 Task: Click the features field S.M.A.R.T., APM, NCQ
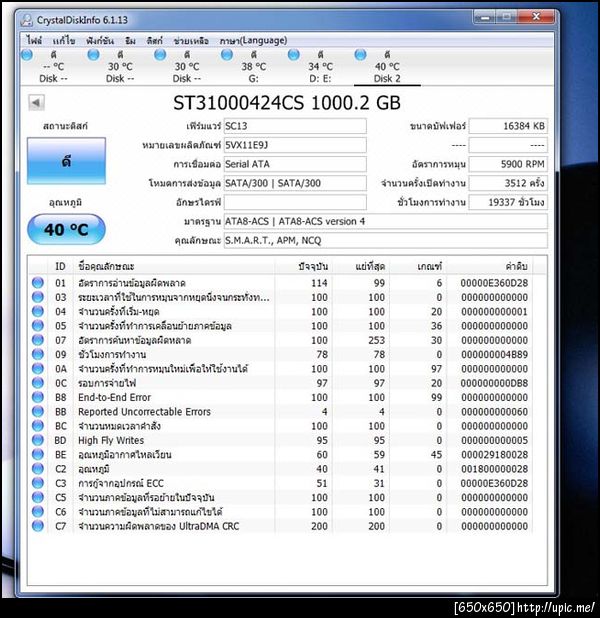point(386,240)
